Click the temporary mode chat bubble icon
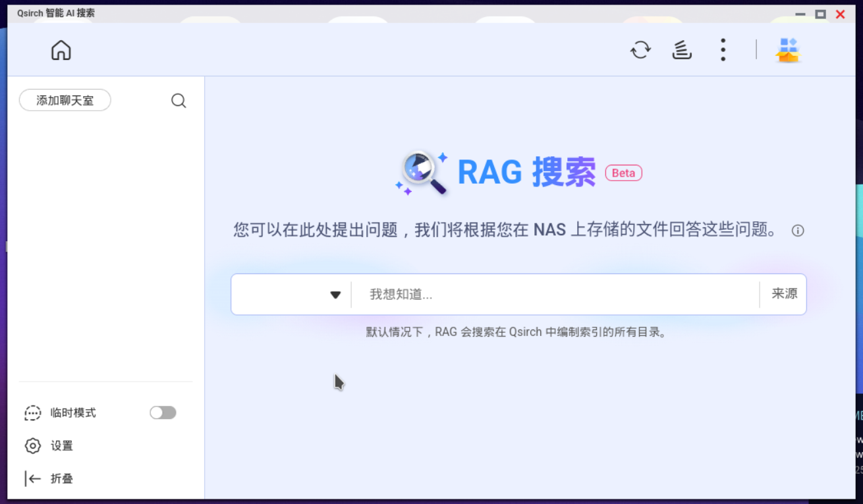This screenshot has height=504, width=863. coord(32,413)
